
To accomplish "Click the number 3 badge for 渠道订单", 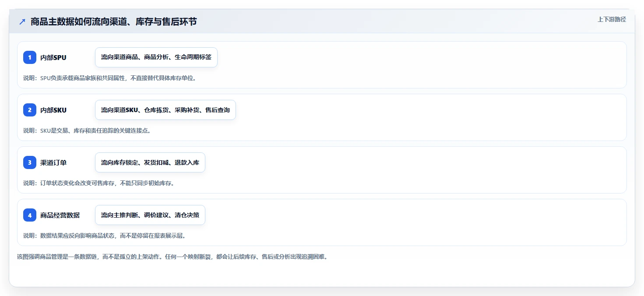I will pos(30,162).
